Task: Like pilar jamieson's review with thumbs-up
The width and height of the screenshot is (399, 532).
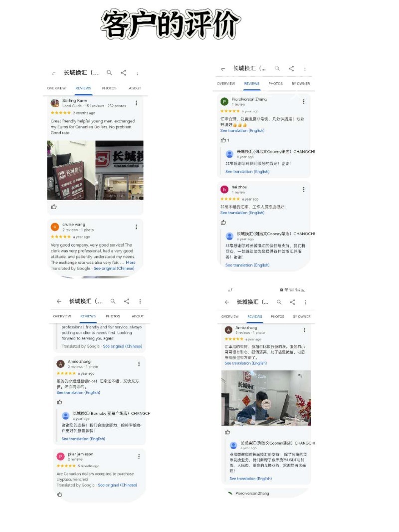Action: click(x=60, y=495)
